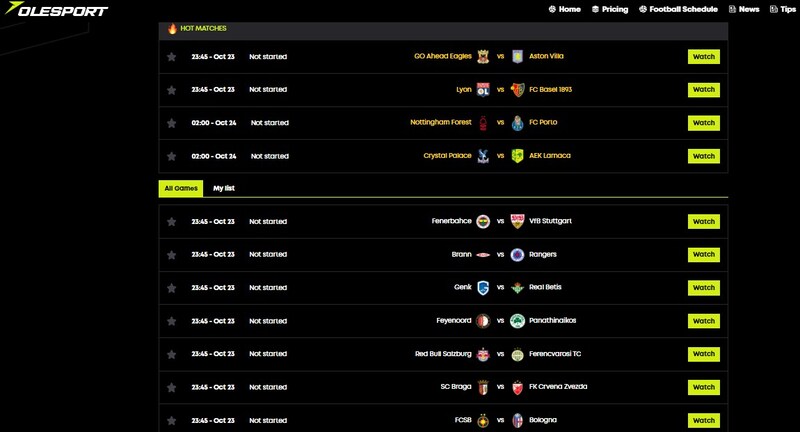
Task: Toggle favorite star for Nottingham Forest match
Action: [x=171, y=123]
